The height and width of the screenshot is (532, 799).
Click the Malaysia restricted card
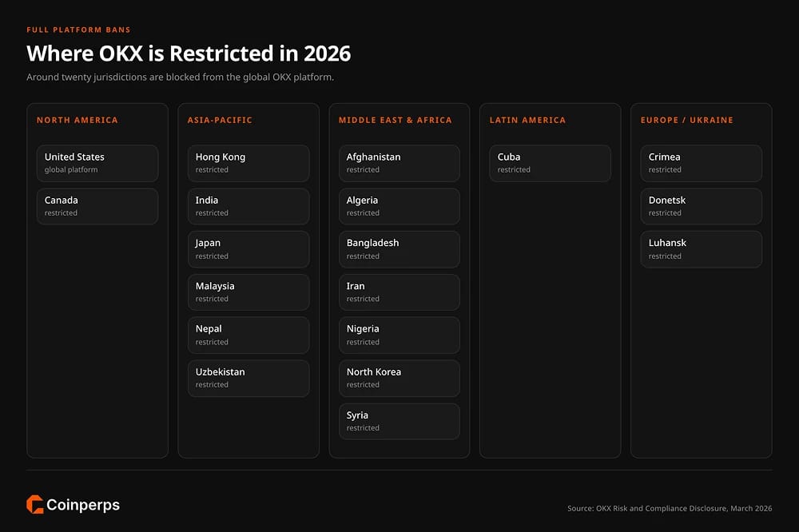coord(248,292)
